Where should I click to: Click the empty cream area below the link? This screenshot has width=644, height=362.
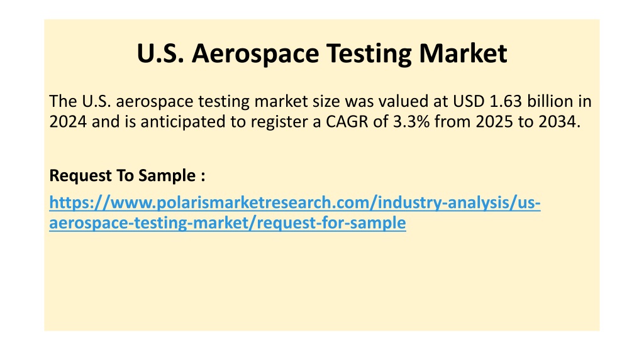click(322, 283)
